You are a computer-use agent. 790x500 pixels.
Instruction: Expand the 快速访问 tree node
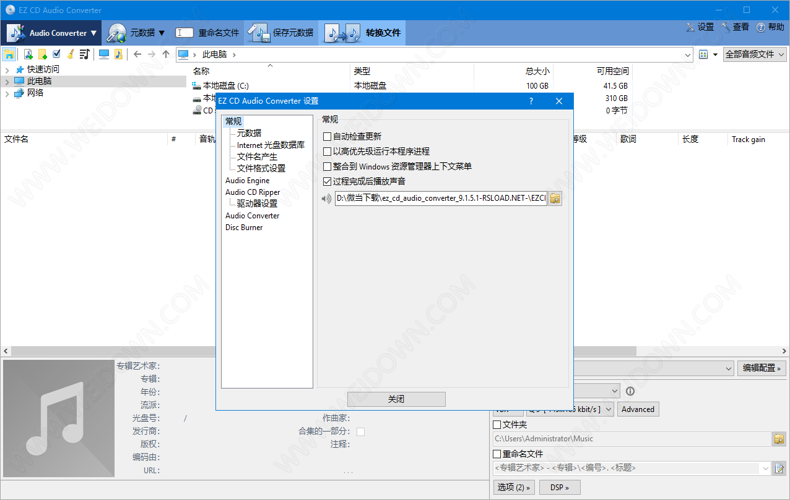(x=7, y=70)
